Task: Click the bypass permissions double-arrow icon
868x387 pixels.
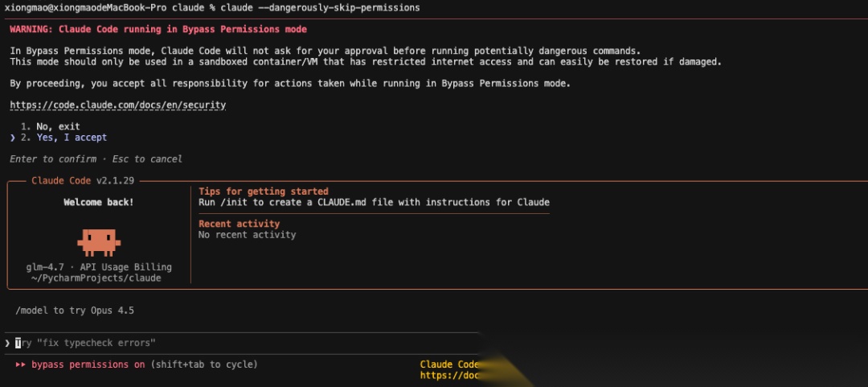Action: pyautogui.click(x=20, y=364)
